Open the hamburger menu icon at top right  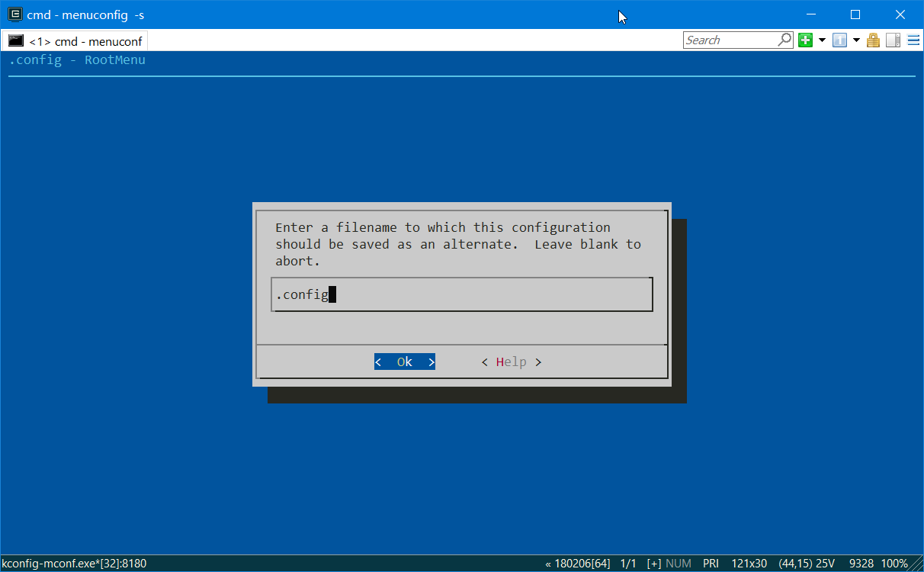pyautogui.click(x=913, y=40)
